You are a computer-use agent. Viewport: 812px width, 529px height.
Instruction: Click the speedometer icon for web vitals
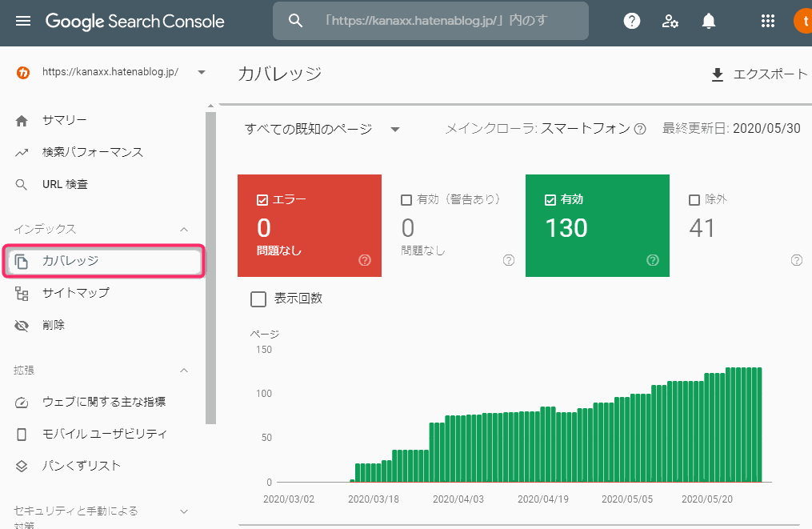coord(22,402)
